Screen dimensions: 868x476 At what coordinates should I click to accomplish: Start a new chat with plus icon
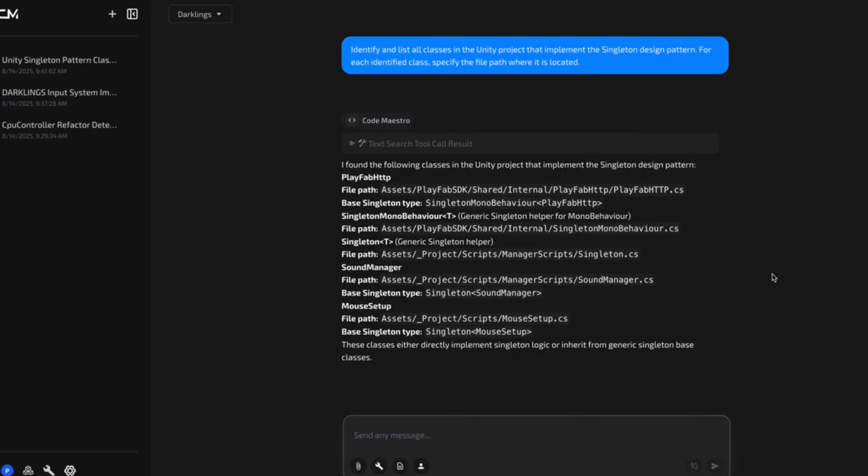pyautogui.click(x=112, y=14)
